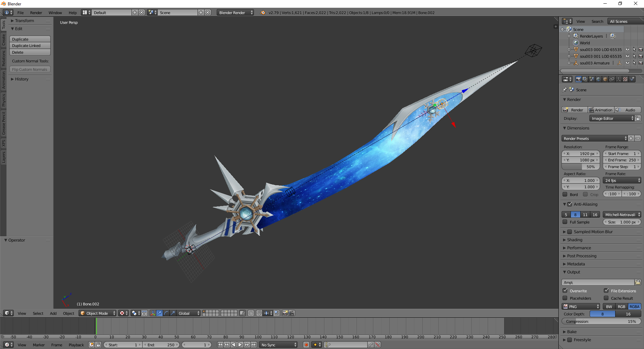Image resolution: width=644 pixels, height=349 pixels.
Task: Toggle selectability of sou003 Armature
Action: pyautogui.click(x=634, y=63)
